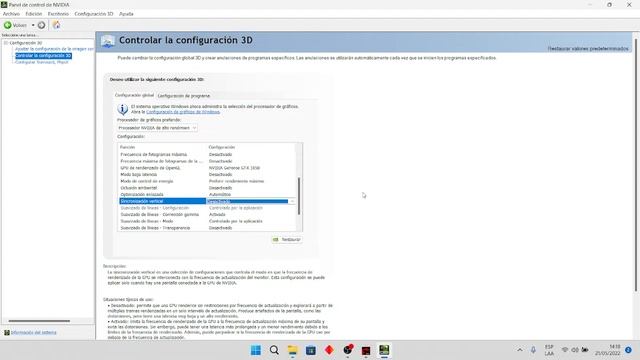Click the info icon beside Windows notice
The image size is (640, 360).
pos(122,109)
